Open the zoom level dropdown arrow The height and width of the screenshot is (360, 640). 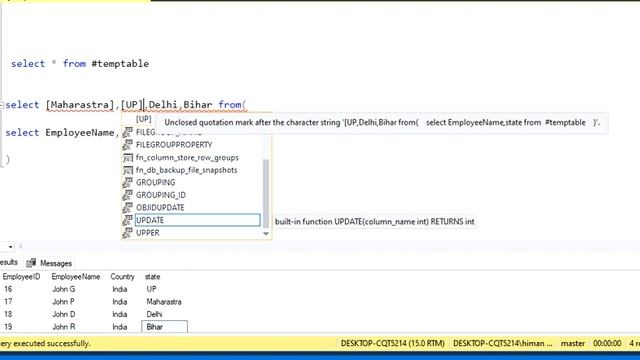[10, 247]
